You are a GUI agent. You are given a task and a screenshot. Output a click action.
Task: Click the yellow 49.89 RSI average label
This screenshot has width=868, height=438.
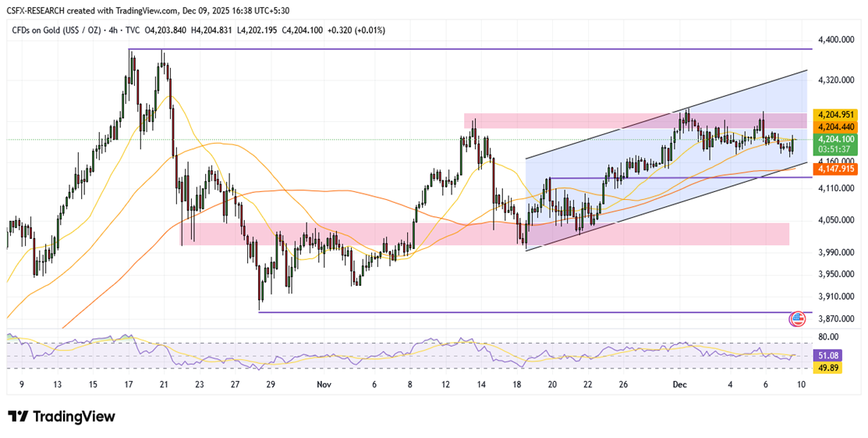(827, 368)
